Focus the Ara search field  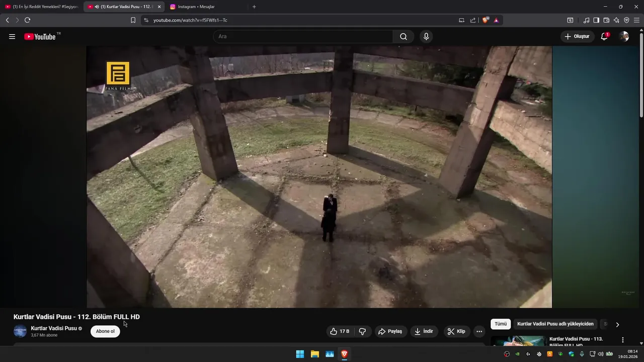[x=303, y=37]
